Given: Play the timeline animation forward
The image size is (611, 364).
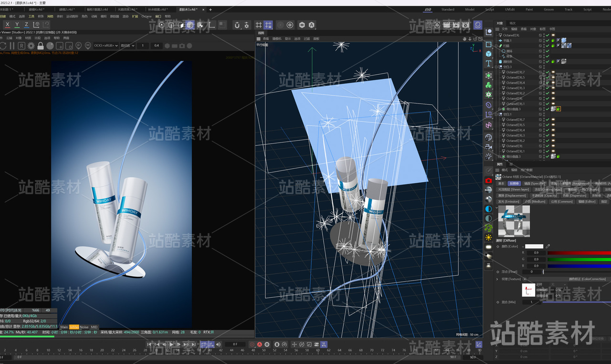Looking at the screenshot, I should tap(171, 344).
